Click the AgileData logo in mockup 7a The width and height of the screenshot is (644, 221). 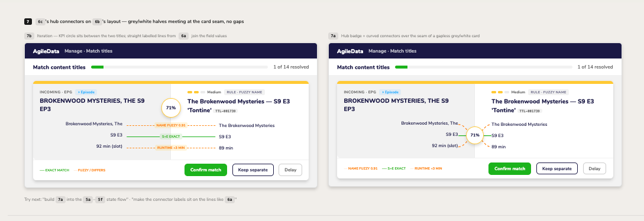point(350,51)
